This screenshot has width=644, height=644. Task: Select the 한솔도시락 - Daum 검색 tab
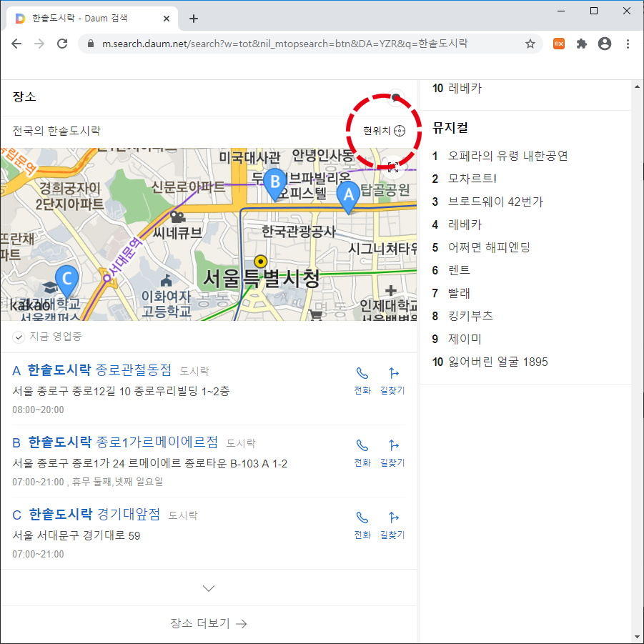click(x=92, y=19)
